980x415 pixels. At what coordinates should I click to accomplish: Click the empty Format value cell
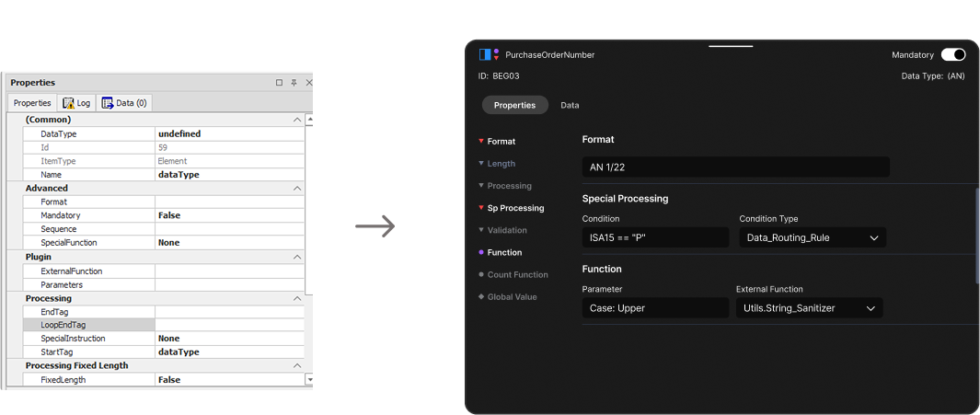click(x=229, y=202)
